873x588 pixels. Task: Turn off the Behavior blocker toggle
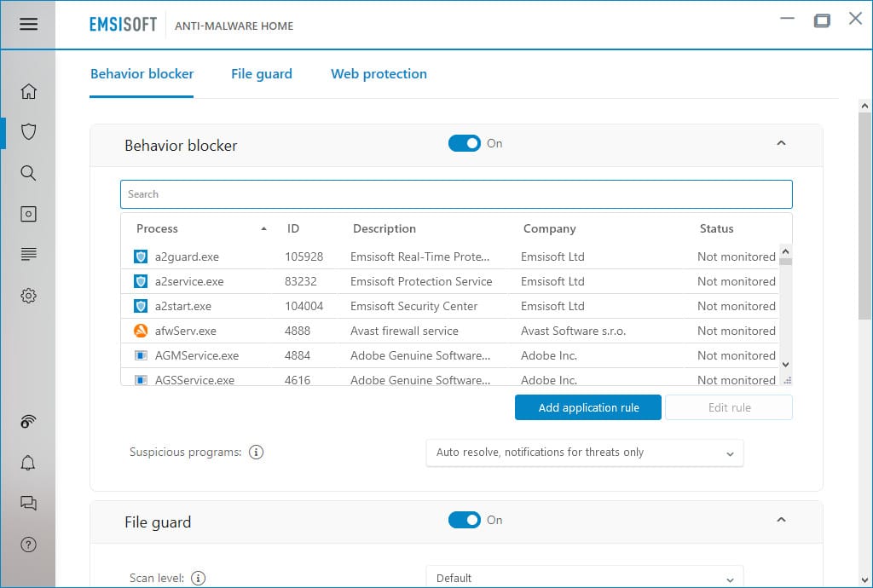click(x=465, y=143)
